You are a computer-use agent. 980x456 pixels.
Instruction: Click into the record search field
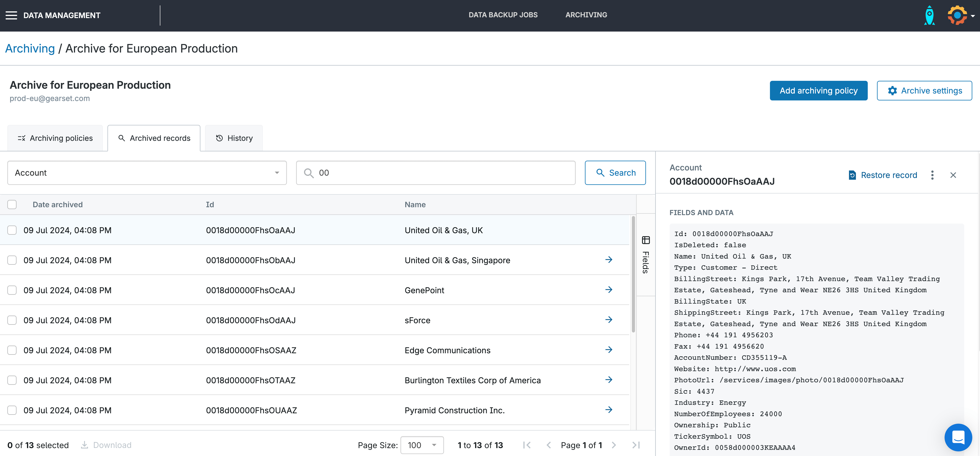click(x=441, y=173)
